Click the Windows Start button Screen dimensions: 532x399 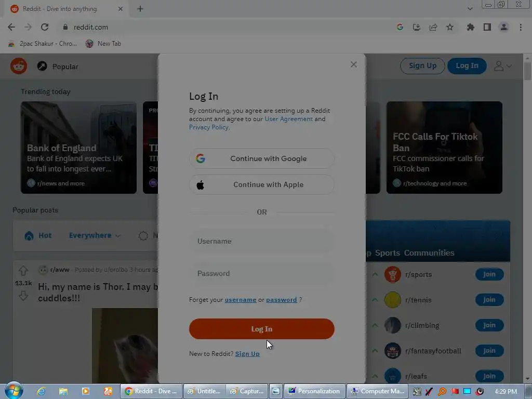pos(14,391)
